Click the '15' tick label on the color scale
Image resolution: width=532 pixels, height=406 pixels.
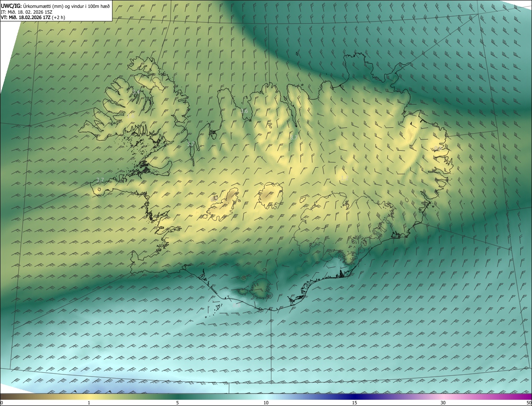tap(355, 403)
